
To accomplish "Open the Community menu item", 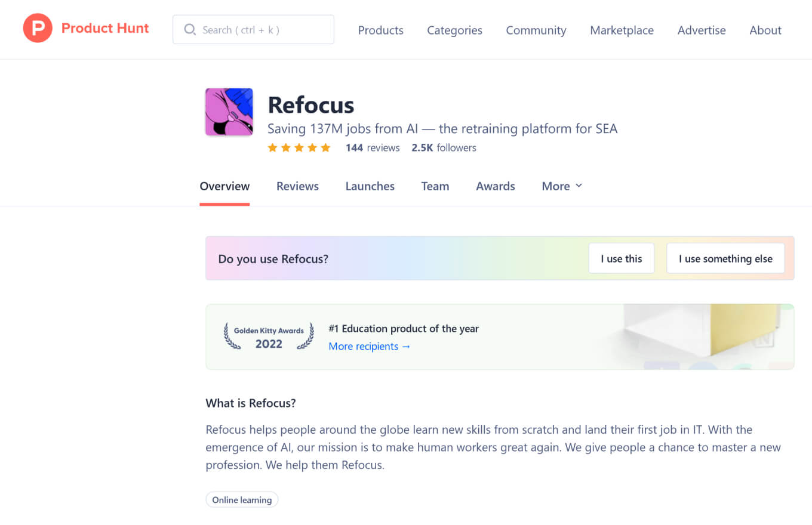I will coord(536,30).
